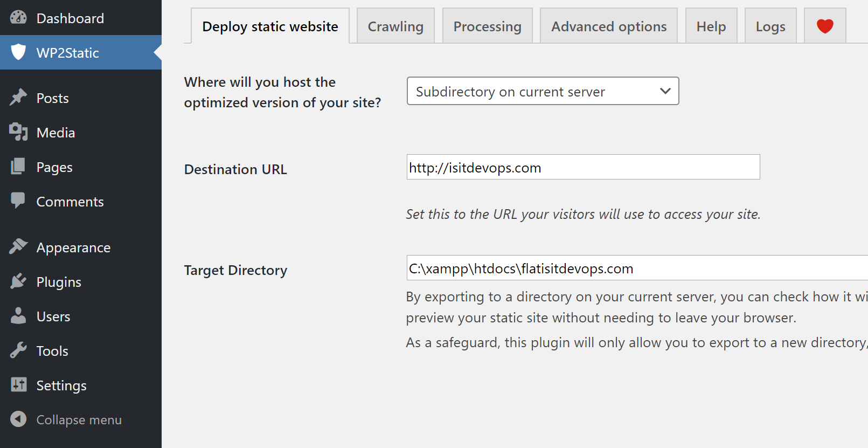Open the Processing tab
Screen dimensions: 868x448
tap(487, 26)
